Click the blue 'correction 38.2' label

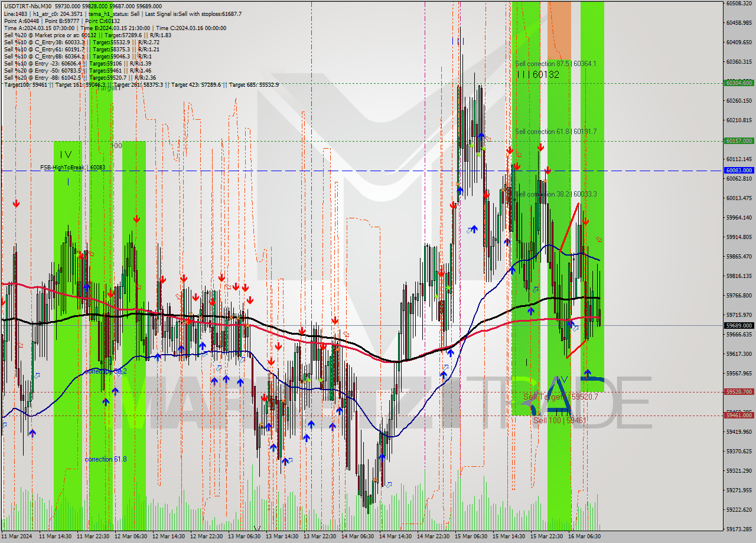[x=105, y=371]
